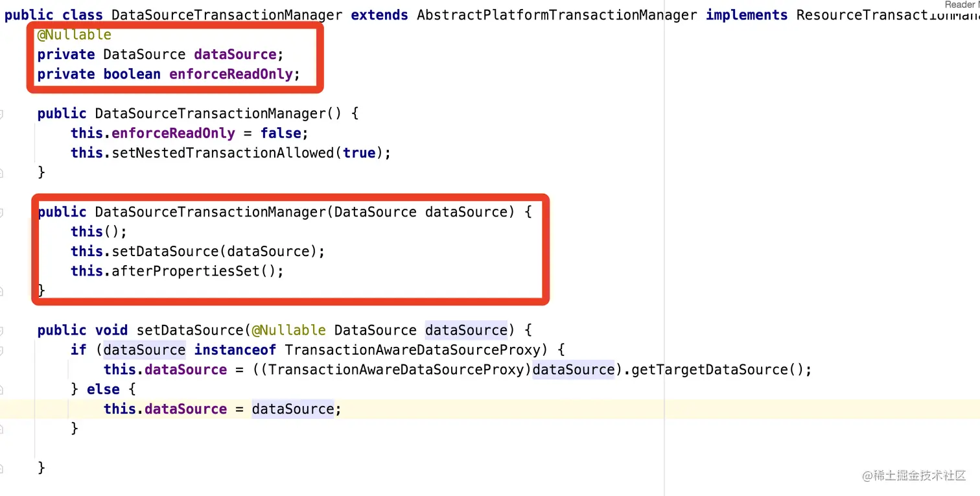Click 'enforceReadOnly' in the this.enforceReadOnly assignment

tap(173, 133)
